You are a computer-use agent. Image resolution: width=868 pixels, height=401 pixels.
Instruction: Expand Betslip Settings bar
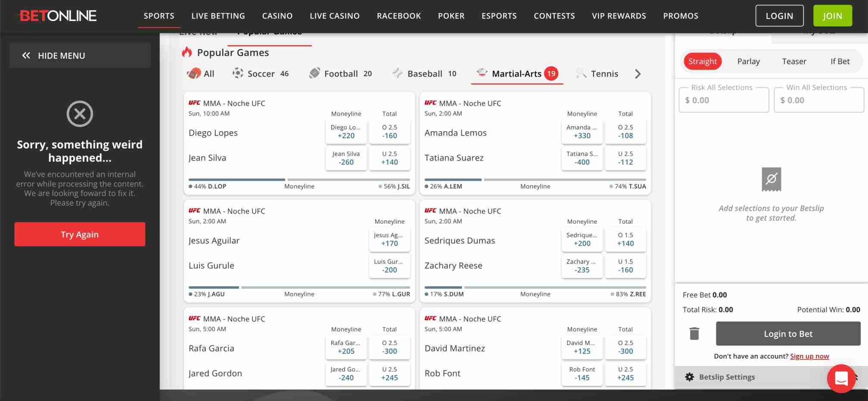pyautogui.click(x=771, y=377)
